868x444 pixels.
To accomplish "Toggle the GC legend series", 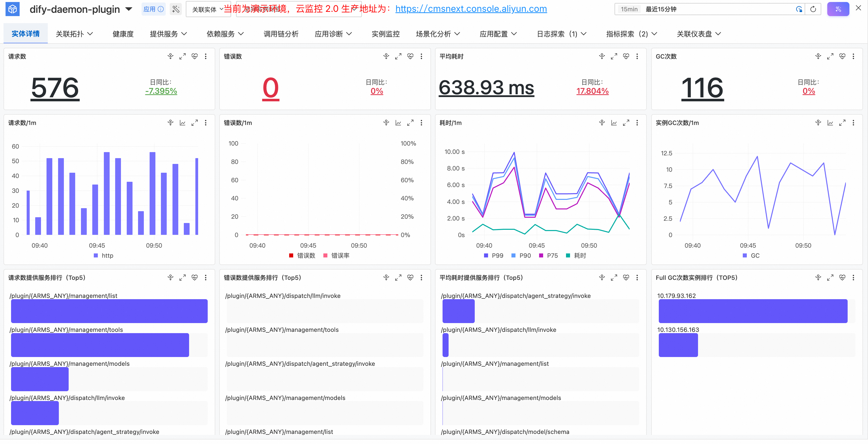I will (751, 255).
